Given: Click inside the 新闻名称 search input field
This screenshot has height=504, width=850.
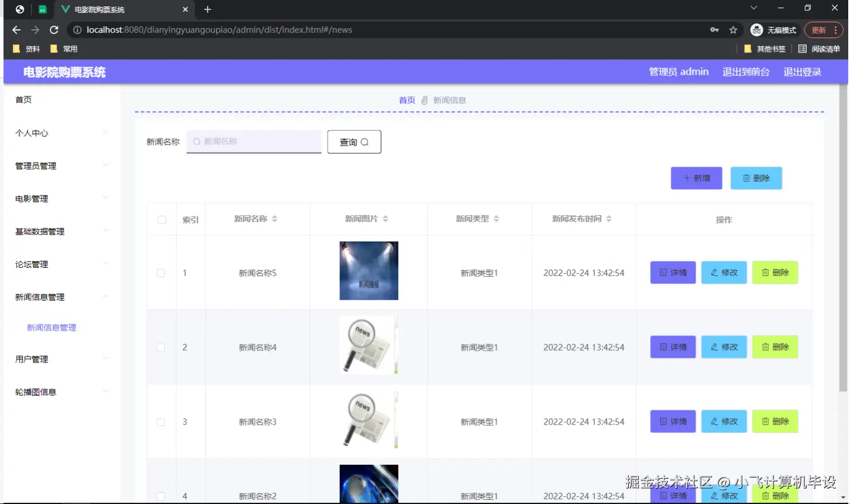Looking at the screenshot, I should click(253, 141).
